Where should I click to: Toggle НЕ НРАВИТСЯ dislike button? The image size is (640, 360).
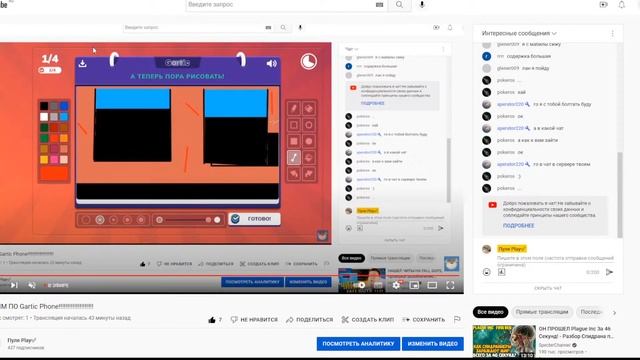[254, 320]
